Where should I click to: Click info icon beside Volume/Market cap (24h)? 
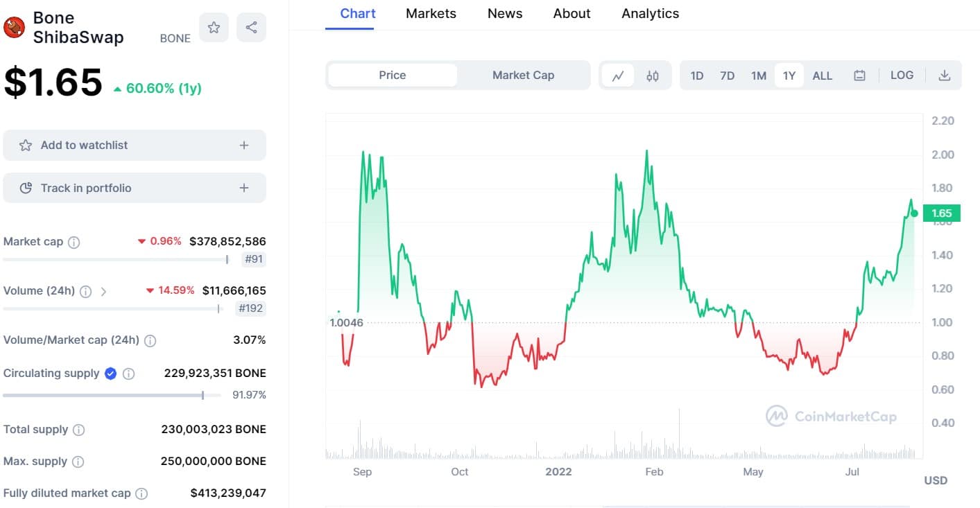(150, 341)
